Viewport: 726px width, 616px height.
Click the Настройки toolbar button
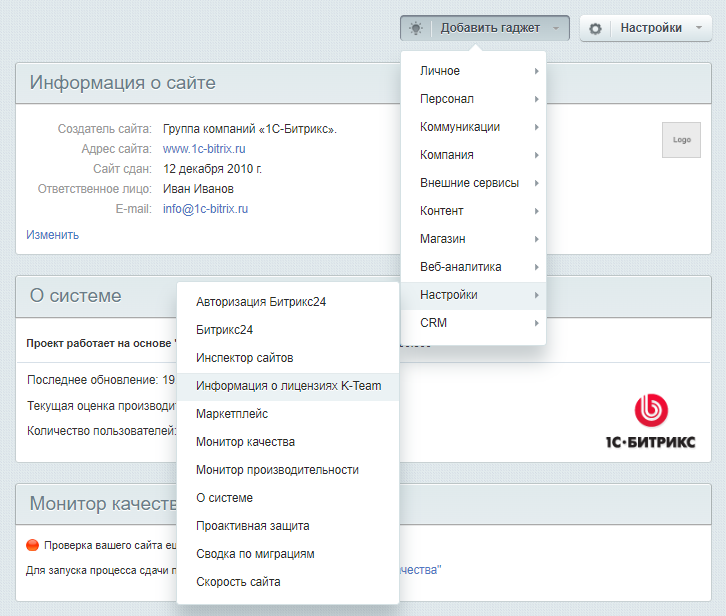point(645,28)
